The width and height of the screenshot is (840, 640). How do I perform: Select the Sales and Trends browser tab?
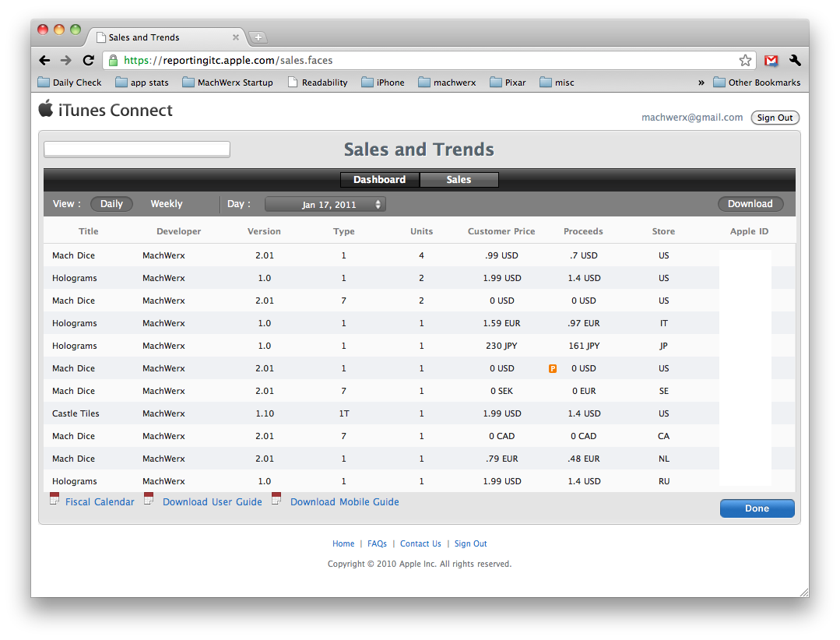pos(166,37)
